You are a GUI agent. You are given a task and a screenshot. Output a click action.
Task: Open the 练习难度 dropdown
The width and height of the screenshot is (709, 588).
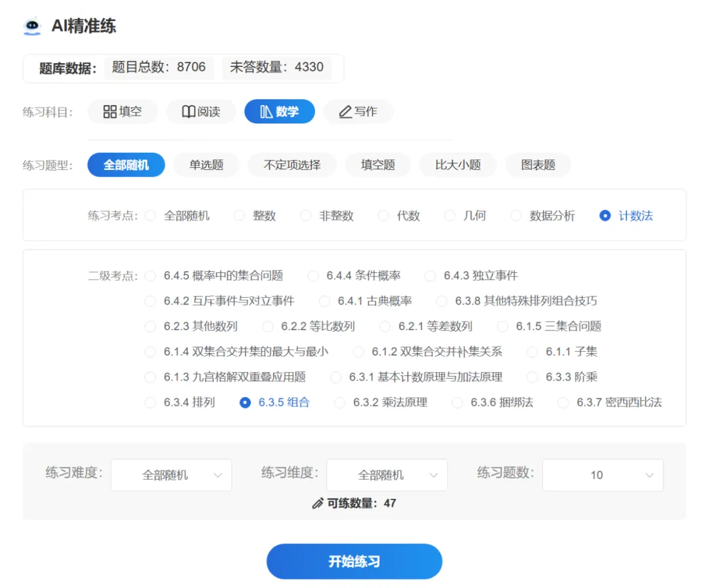[171, 474]
